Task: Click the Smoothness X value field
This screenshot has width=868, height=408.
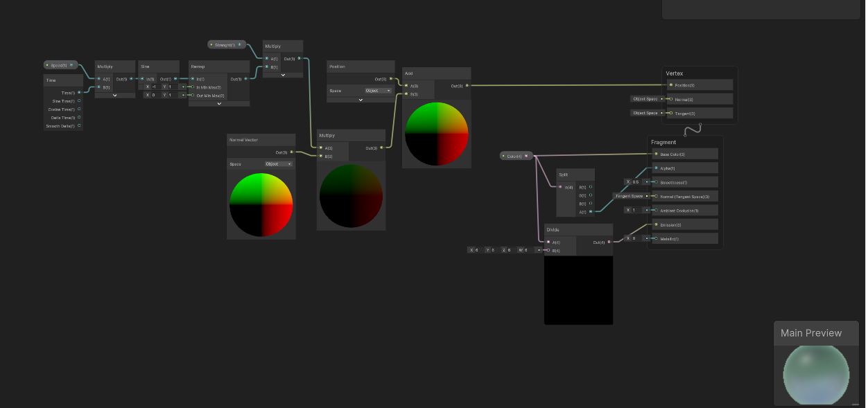Action: pyautogui.click(x=634, y=182)
